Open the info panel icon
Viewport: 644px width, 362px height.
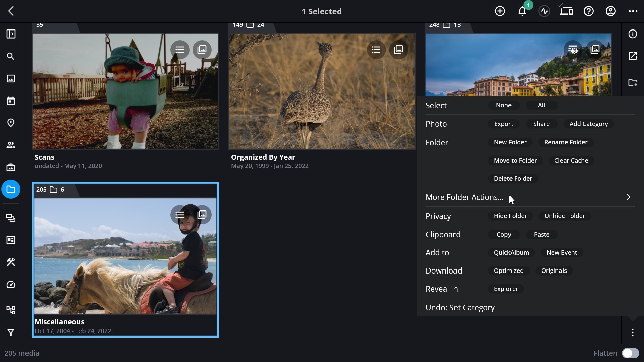pyautogui.click(x=633, y=34)
